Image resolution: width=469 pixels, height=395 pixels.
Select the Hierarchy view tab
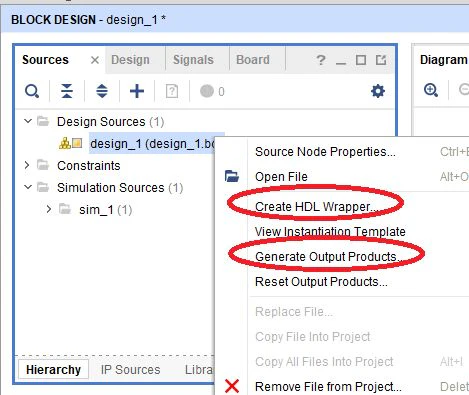coord(53,369)
